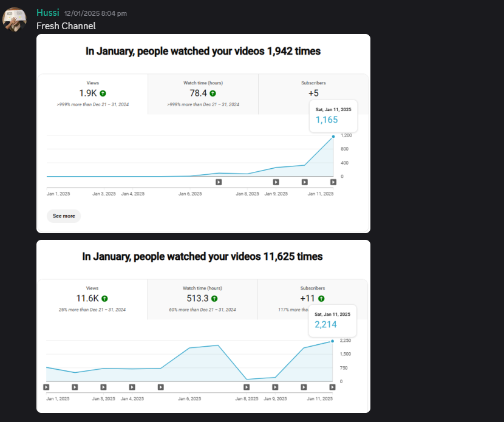This screenshot has height=422, width=504.
Task: Click the Jan 3 video marker in bottom chart
Action: tap(103, 387)
